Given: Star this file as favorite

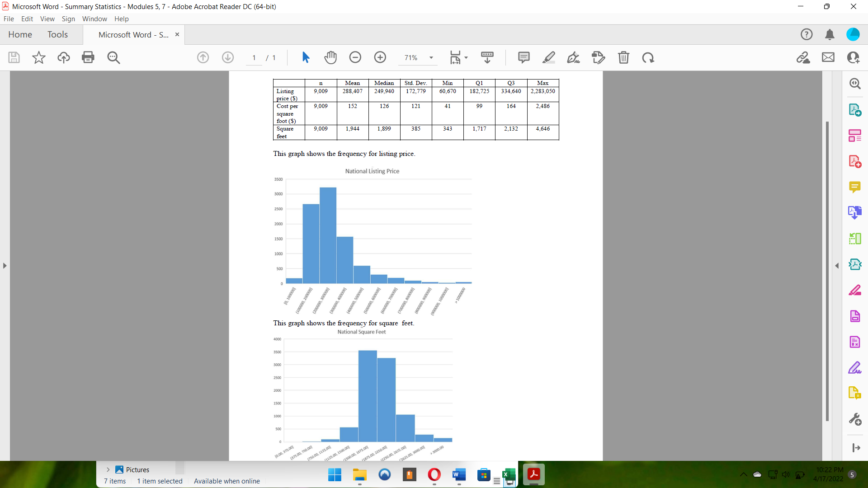Looking at the screenshot, I should pyautogui.click(x=39, y=57).
